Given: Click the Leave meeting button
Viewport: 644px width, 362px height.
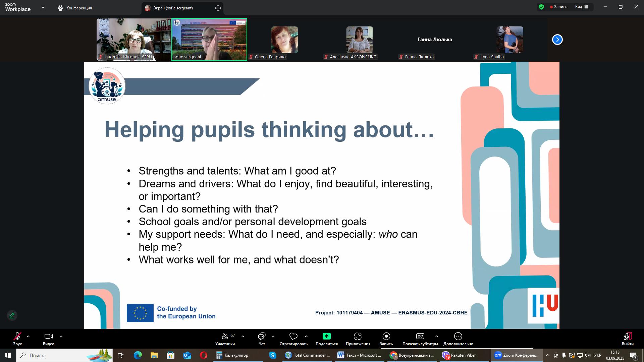Looking at the screenshot, I should point(627,338).
